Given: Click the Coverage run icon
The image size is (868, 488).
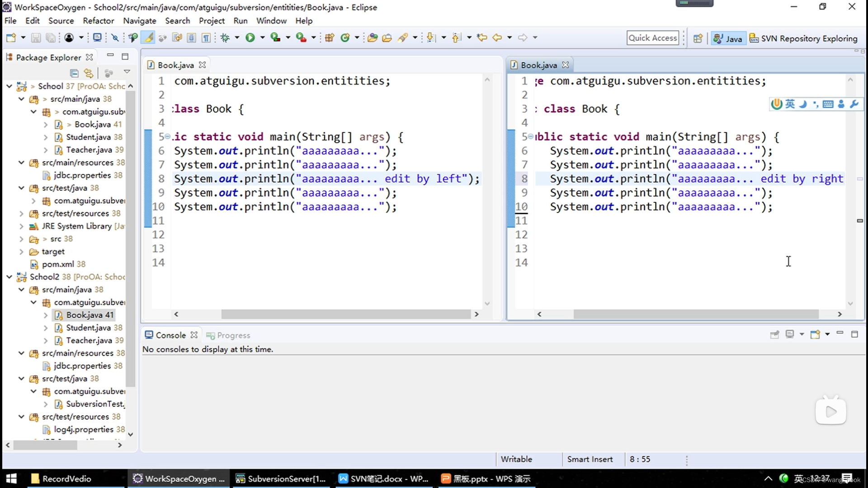Looking at the screenshot, I should (x=275, y=38).
